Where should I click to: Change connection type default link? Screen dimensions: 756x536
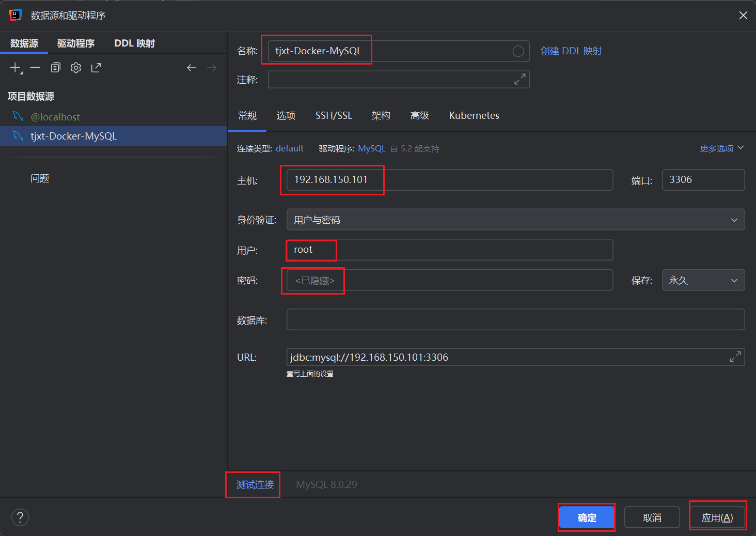290,148
